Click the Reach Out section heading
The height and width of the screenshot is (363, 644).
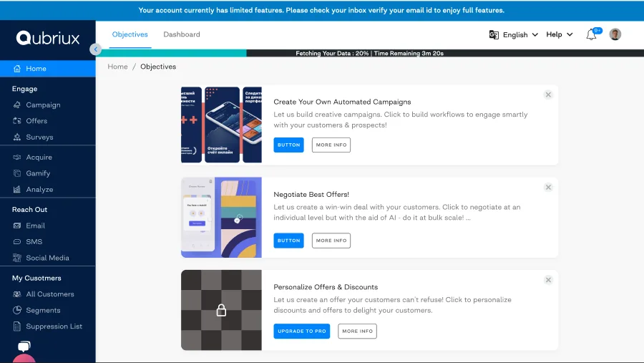tap(29, 209)
